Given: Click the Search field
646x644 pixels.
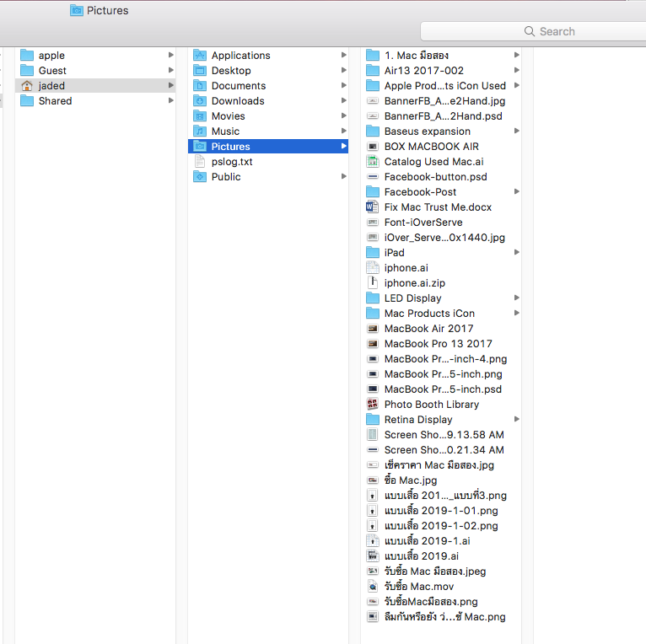Looking at the screenshot, I should [533, 31].
